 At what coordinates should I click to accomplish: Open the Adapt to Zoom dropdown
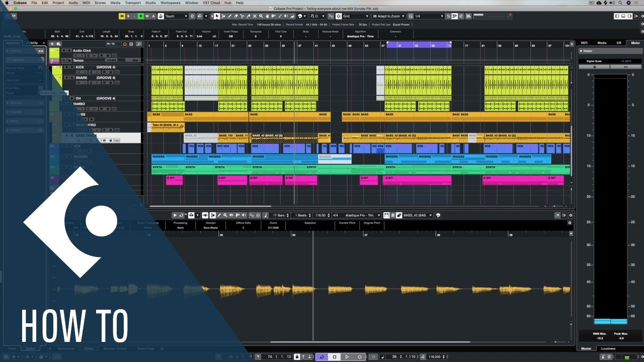pos(389,16)
